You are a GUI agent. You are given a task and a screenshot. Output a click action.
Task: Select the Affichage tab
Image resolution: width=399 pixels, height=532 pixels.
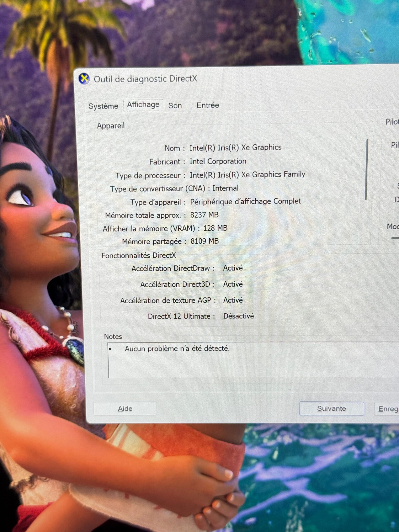[x=143, y=105]
